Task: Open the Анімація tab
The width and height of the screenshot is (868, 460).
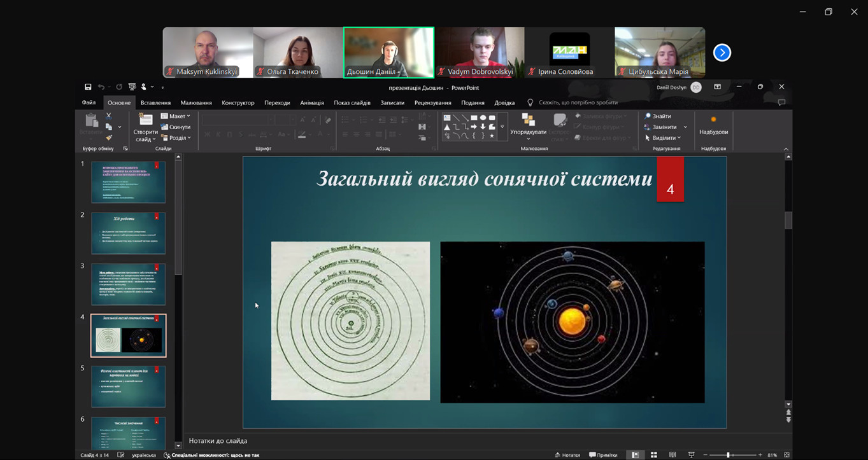Action: [x=312, y=102]
